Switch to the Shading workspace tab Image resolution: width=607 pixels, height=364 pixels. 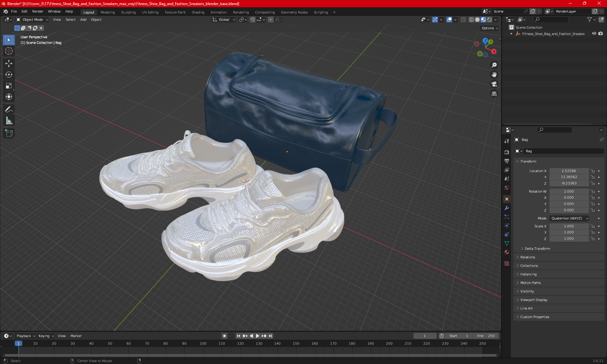pyautogui.click(x=198, y=12)
